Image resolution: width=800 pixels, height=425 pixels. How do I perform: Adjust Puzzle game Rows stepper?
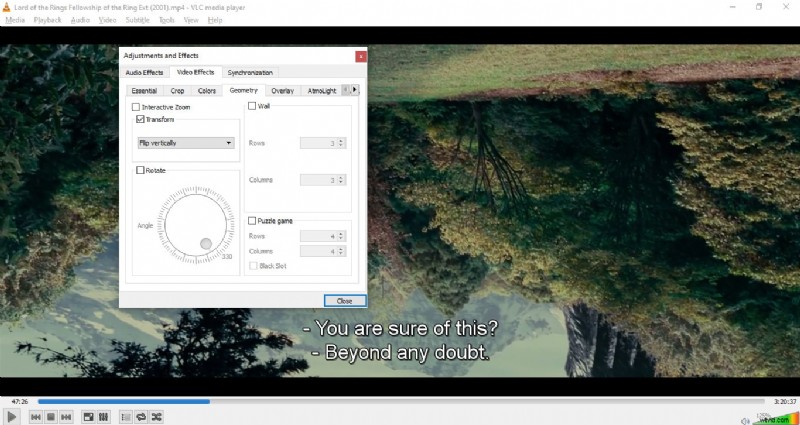(x=341, y=236)
